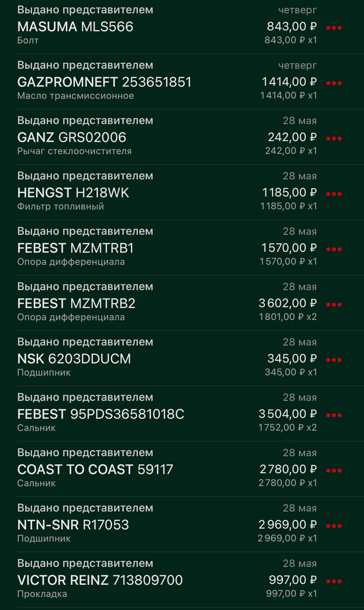The width and height of the screenshot is (364, 610).
Task: Show more actions for HENGST H218WK
Action: [x=334, y=194]
